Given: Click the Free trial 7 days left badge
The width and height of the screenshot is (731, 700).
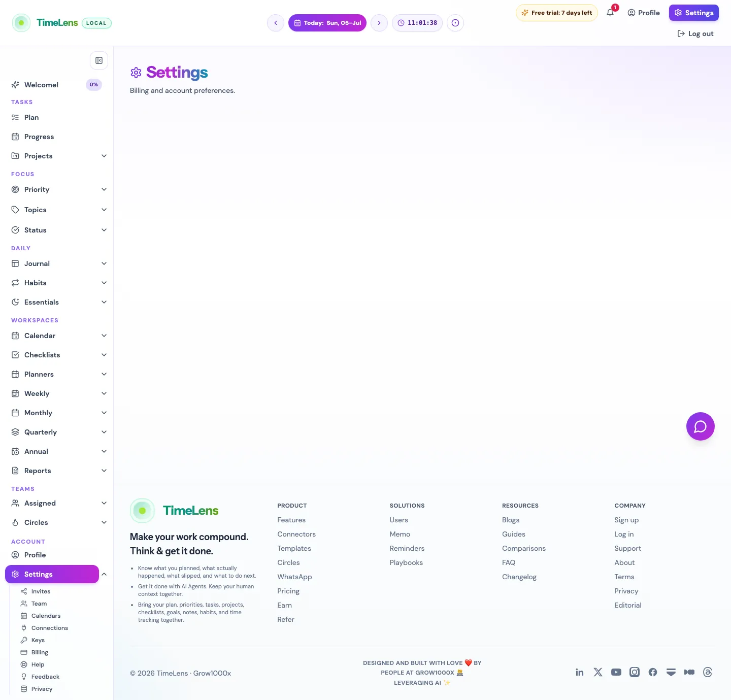Looking at the screenshot, I should coord(557,13).
